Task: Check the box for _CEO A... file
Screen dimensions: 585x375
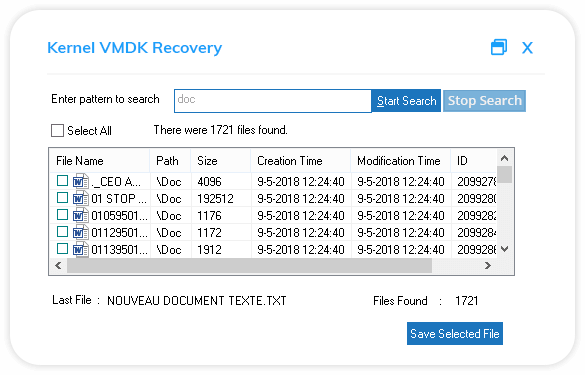Action: 62,181
